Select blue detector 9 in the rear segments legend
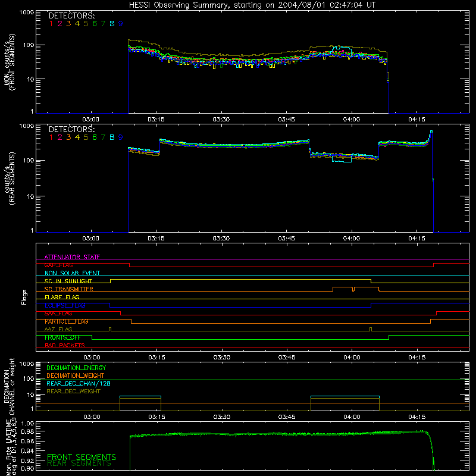 (x=121, y=137)
